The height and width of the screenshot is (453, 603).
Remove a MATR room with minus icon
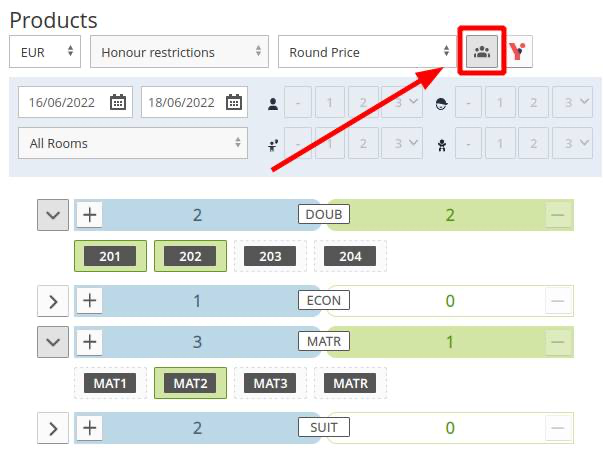click(558, 342)
